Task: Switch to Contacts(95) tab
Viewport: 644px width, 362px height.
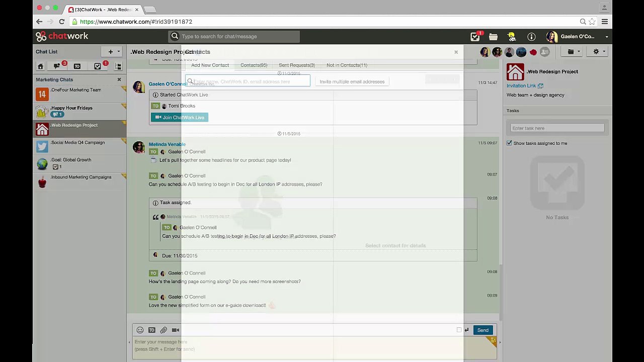Action: 254,65
